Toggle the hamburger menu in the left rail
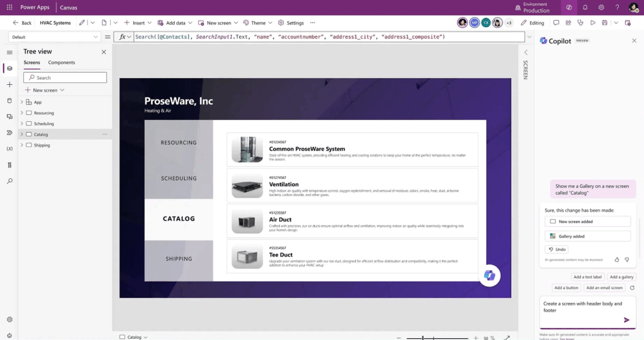This screenshot has width=644, height=340. coord(9,53)
